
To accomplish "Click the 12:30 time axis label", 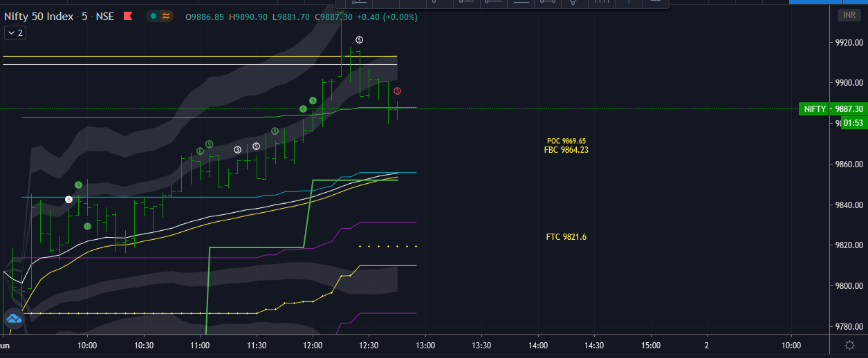I will [x=369, y=345].
